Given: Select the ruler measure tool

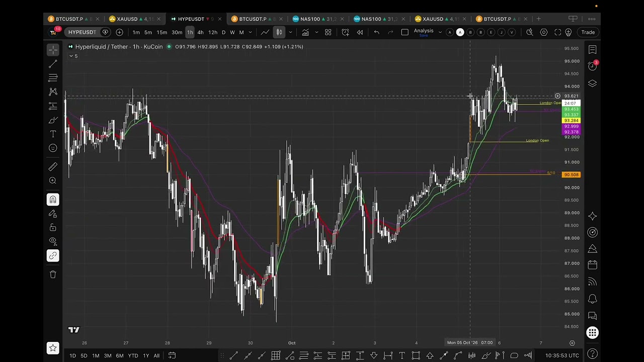Looking at the screenshot, I should click(53, 166).
